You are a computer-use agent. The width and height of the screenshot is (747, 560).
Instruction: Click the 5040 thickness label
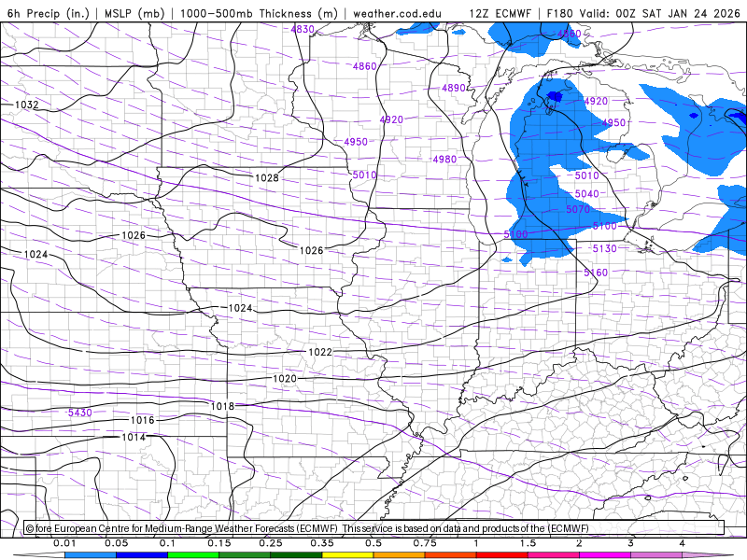587,193
